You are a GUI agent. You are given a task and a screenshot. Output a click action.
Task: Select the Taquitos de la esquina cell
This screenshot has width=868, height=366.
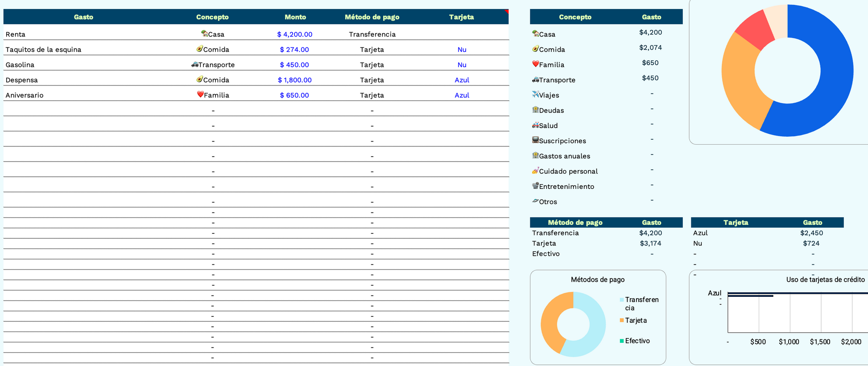tap(43, 50)
